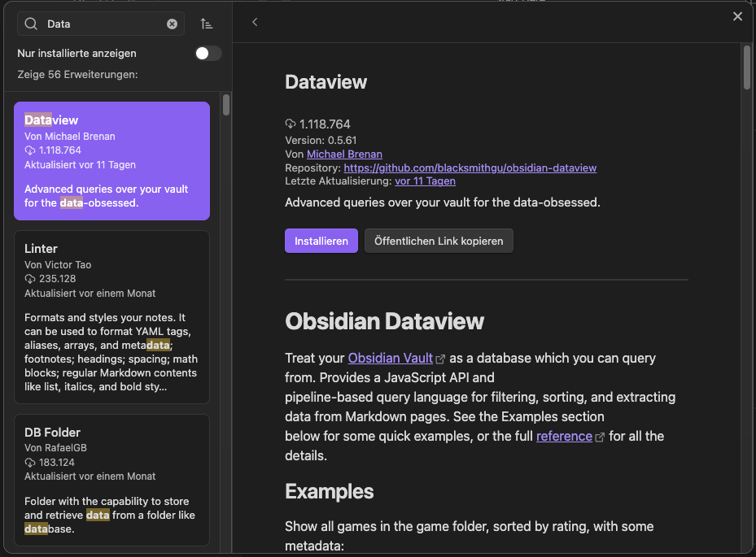Open the DB Folder plugin card
Screen dimensions: 756x557
(x=111, y=480)
